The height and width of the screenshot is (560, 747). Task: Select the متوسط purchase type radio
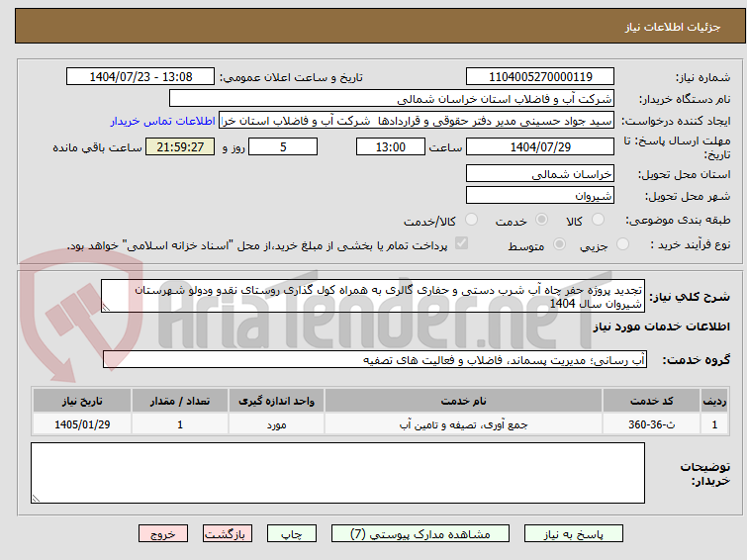559,244
